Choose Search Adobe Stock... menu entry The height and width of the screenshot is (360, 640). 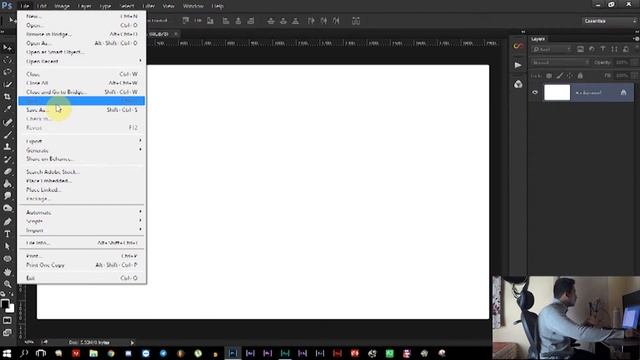(82, 172)
